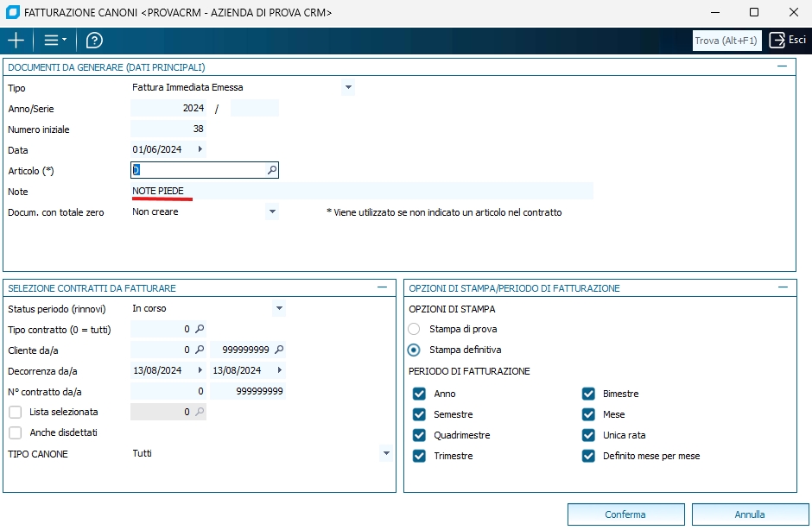Click the plus (new) toolbar icon
Image resolution: width=812 pixels, height=530 pixels.
pos(16,41)
